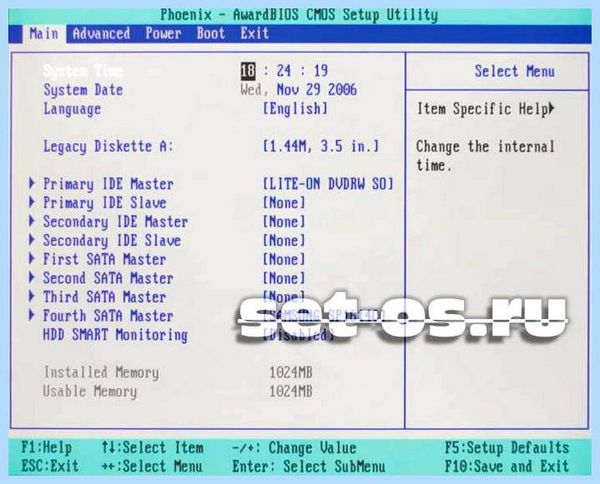Open the Secondary IDE Master entry
The image size is (600, 484).
pos(116,222)
